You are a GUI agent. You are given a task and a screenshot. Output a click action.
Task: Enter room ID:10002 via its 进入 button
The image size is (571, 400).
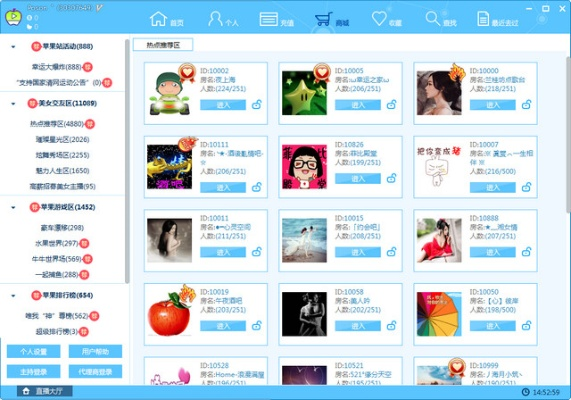pos(223,105)
